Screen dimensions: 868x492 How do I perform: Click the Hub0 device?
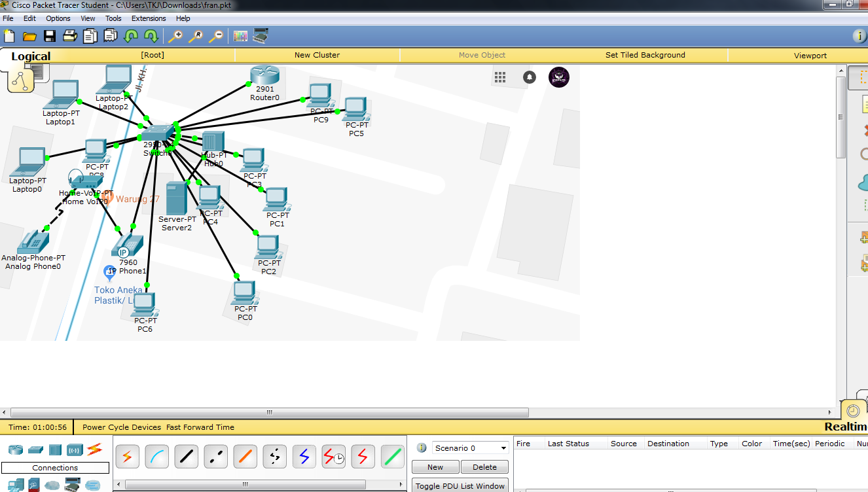(x=213, y=142)
